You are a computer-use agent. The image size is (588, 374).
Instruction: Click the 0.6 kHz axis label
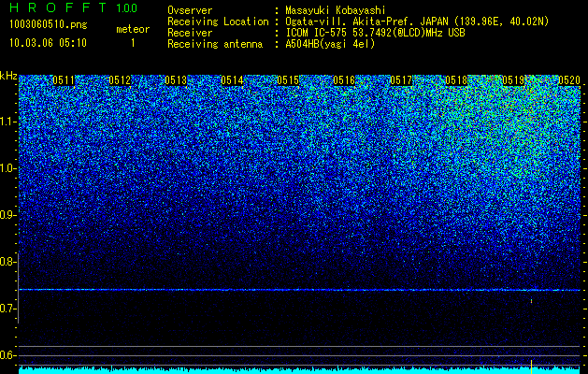(x=8, y=355)
